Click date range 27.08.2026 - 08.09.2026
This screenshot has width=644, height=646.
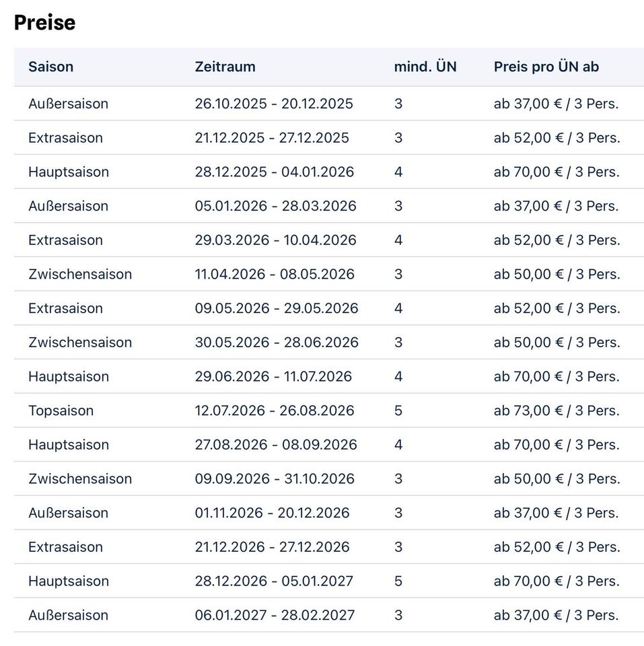(x=276, y=445)
